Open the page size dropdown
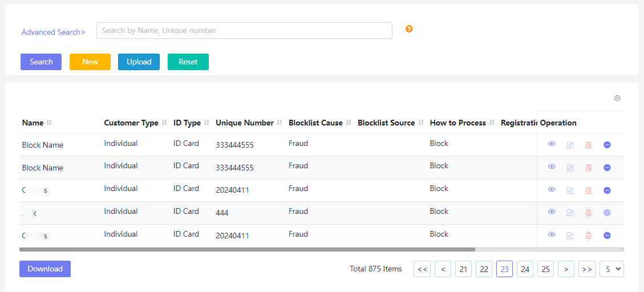Screen dimensions: 644x292 [x=611, y=269]
